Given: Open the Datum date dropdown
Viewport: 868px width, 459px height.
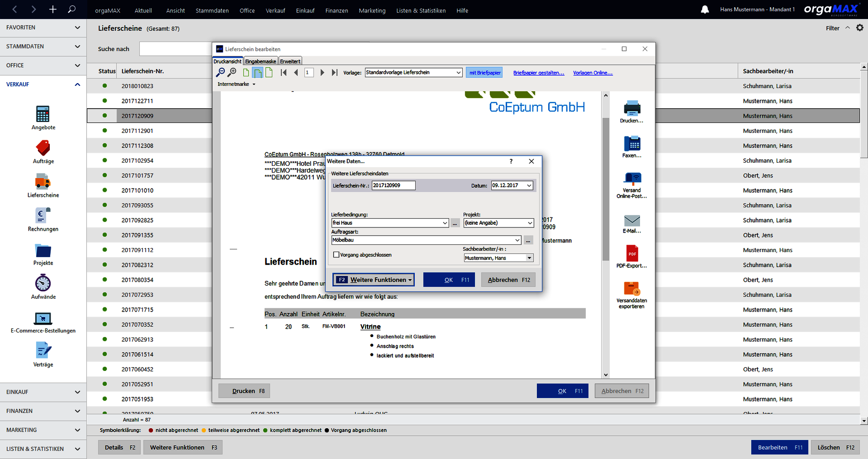Looking at the screenshot, I should click(x=529, y=185).
